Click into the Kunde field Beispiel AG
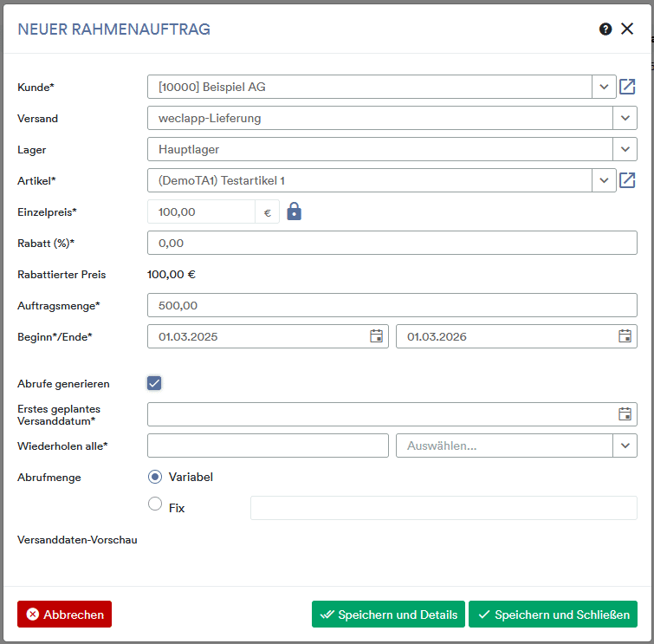The width and height of the screenshot is (654, 644). [x=370, y=87]
